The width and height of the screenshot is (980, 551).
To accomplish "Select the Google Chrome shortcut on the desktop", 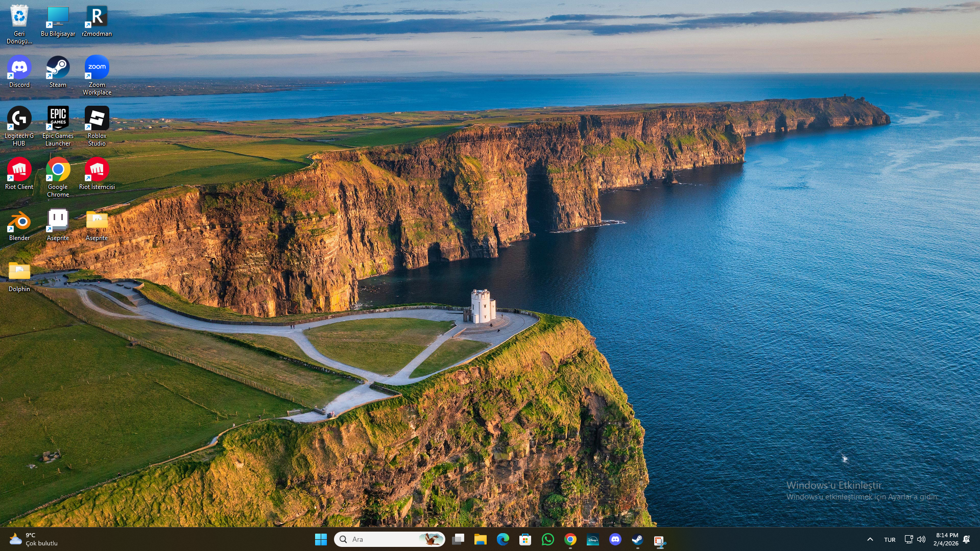I will pyautogui.click(x=58, y=177).
